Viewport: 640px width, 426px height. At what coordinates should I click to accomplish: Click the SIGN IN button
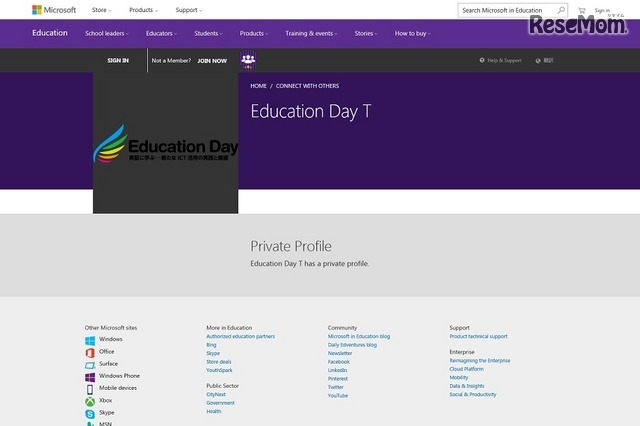tap(118, 60)
